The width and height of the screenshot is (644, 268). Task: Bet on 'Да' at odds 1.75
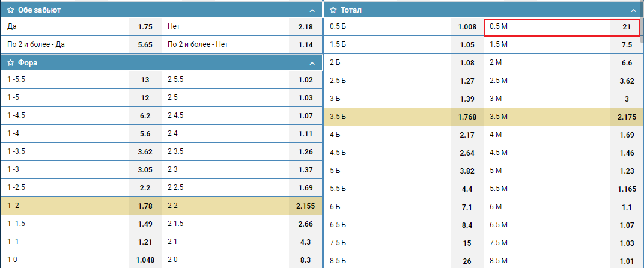145,27
